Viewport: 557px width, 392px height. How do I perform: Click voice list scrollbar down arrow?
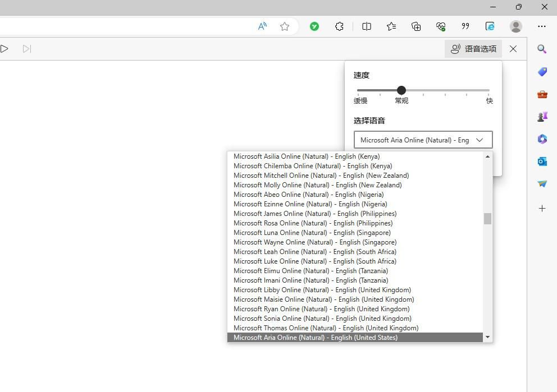pos(488,338)
